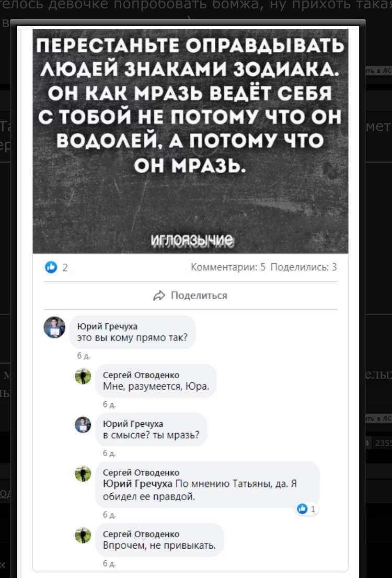The image size is (392, 578).
Task: Click the blue like reaction icon under the post
Action: pos(50,267)
